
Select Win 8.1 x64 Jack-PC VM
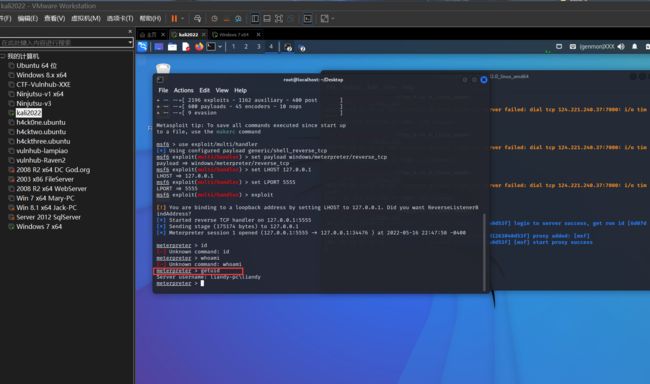tap(46, 208)
